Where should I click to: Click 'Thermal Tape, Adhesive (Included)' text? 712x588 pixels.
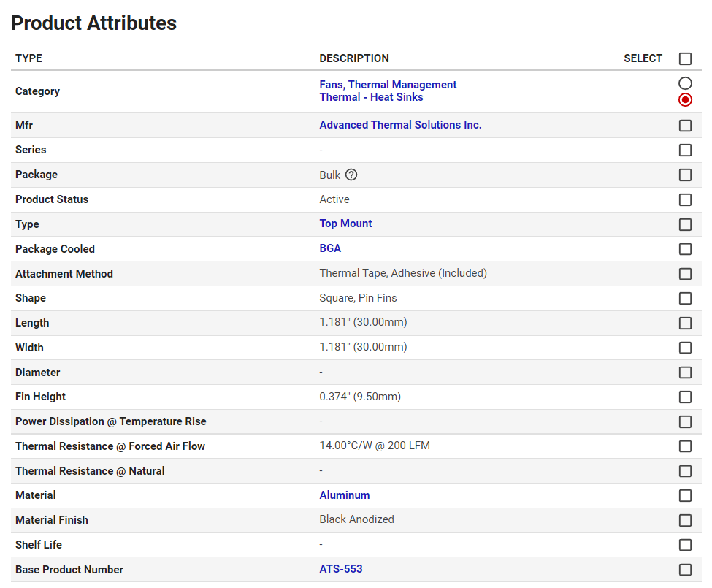tap(403, 273)
